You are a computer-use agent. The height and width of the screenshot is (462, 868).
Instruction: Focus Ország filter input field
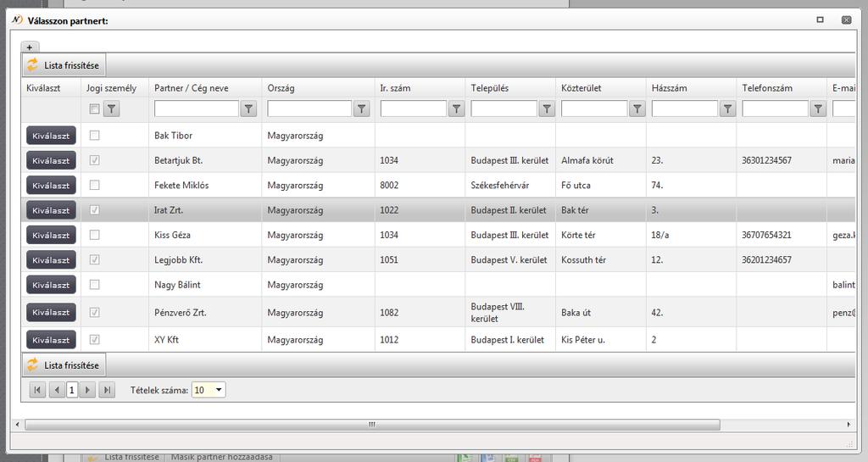309,109
